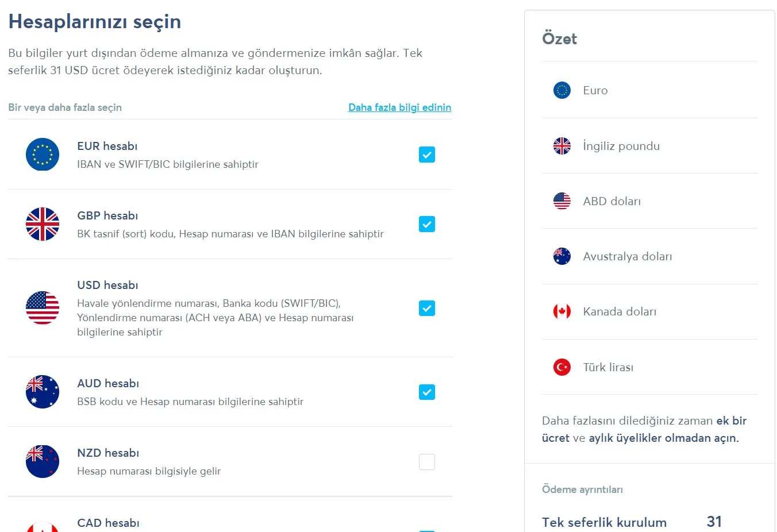Click the EU flag icon for EUR account
The width and height of the screenshot is (777, 532).
click(x=43, y=155)
